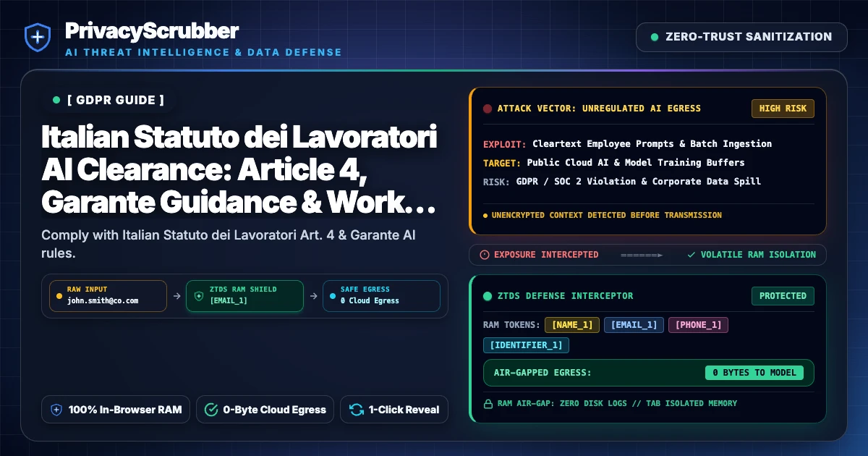Click the lock icon beside RAM Air-Gap text
The image size is (868, 456).
tap(488, 403)
